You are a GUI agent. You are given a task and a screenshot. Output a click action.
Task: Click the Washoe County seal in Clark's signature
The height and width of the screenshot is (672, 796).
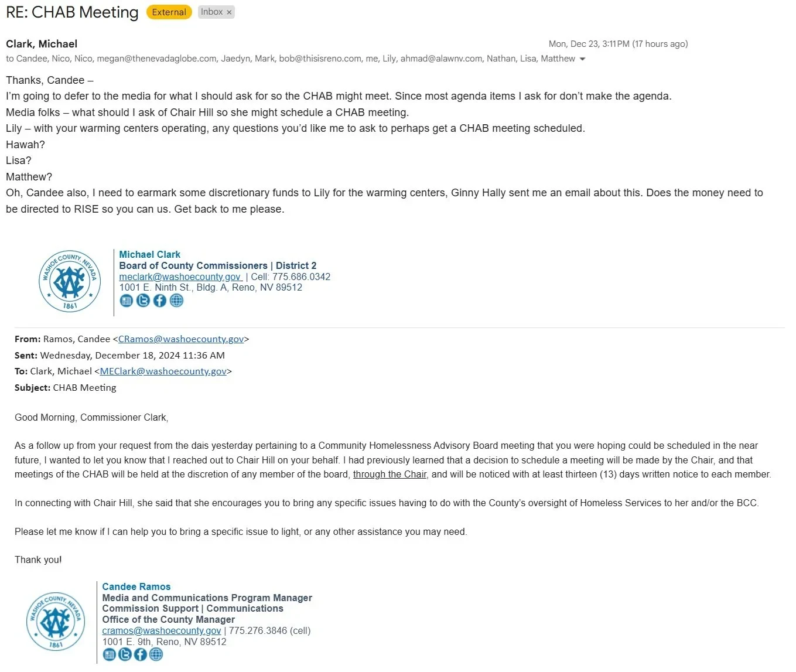click(70, 281)
